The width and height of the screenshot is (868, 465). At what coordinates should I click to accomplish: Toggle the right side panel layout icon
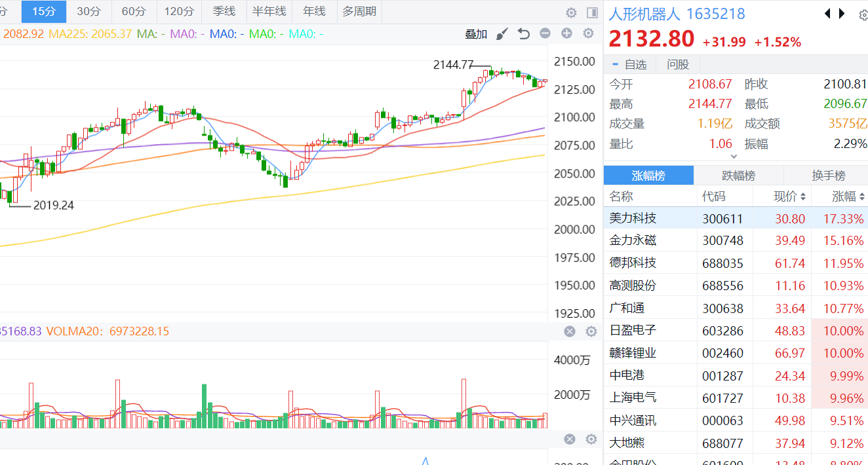tap(592, 12)
